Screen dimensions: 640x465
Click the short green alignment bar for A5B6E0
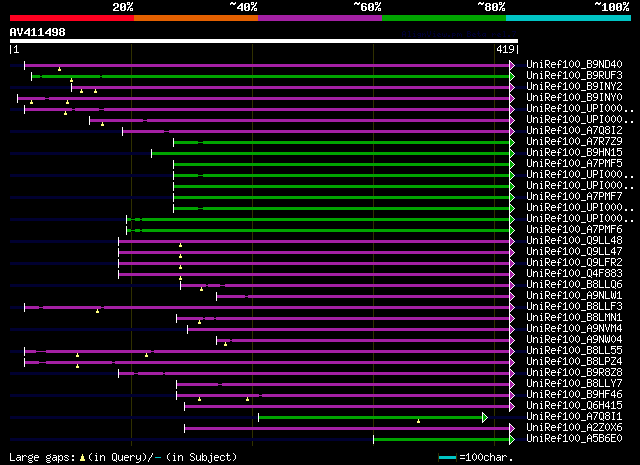[442, 439]
